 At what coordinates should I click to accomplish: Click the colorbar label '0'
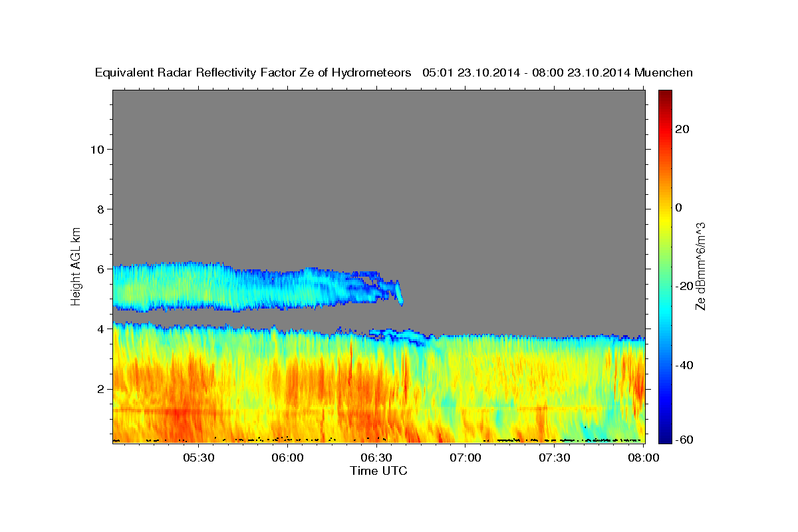(679, 207)
